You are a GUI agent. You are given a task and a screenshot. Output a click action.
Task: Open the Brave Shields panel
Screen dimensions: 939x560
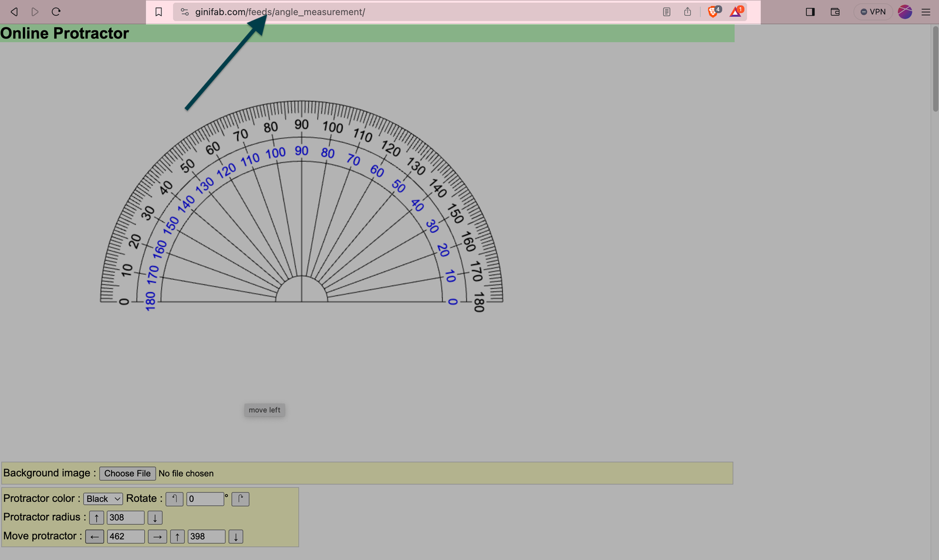coord(713,12)
